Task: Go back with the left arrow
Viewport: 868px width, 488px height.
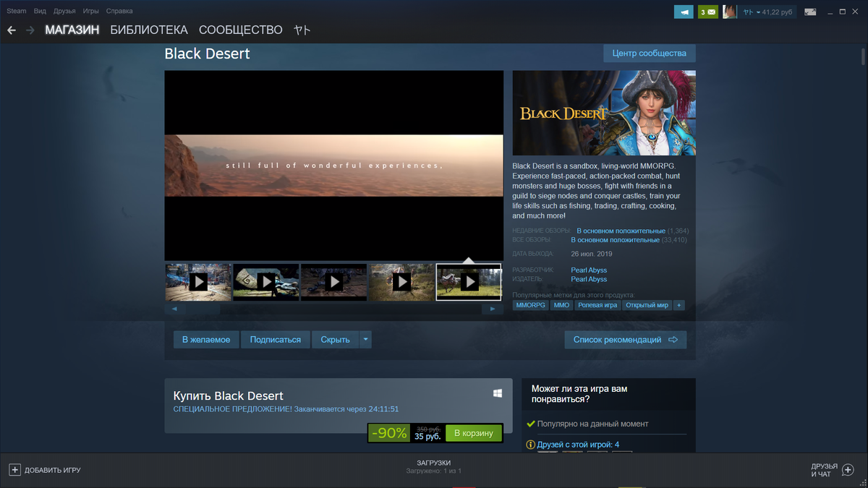Action: [12, 30]
